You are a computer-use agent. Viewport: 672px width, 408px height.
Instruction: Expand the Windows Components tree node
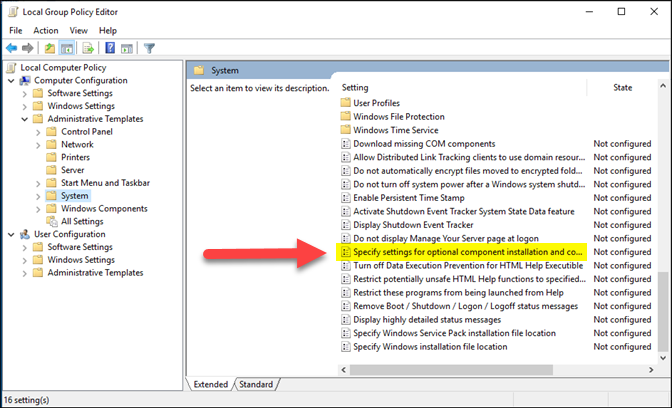(38, 208)
